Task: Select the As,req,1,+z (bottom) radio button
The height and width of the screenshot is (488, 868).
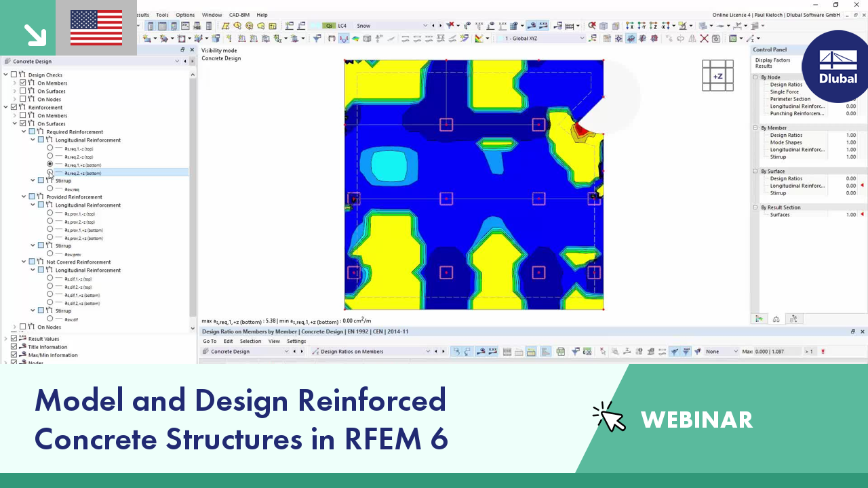Action: tap(50, 165)
